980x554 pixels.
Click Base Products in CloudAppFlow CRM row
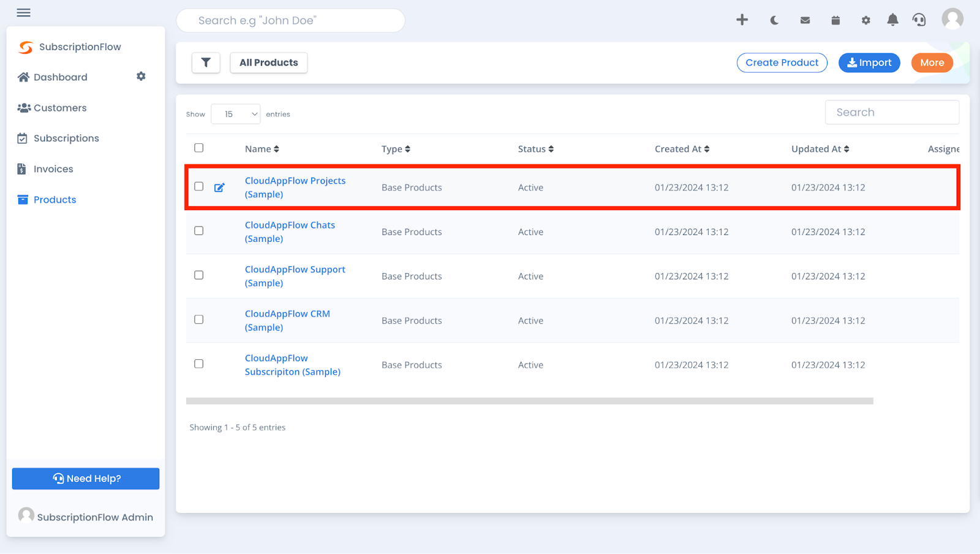(x=412, y=321)
